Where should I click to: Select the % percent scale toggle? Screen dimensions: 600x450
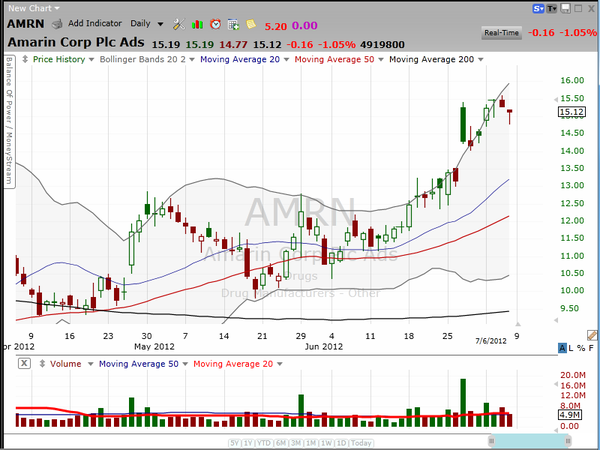[581, 348]
